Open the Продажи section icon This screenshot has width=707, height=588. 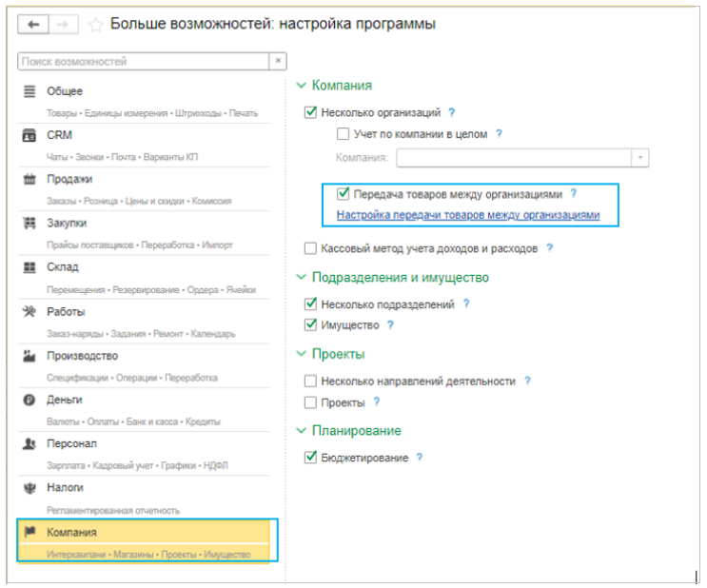pos(29,180)
